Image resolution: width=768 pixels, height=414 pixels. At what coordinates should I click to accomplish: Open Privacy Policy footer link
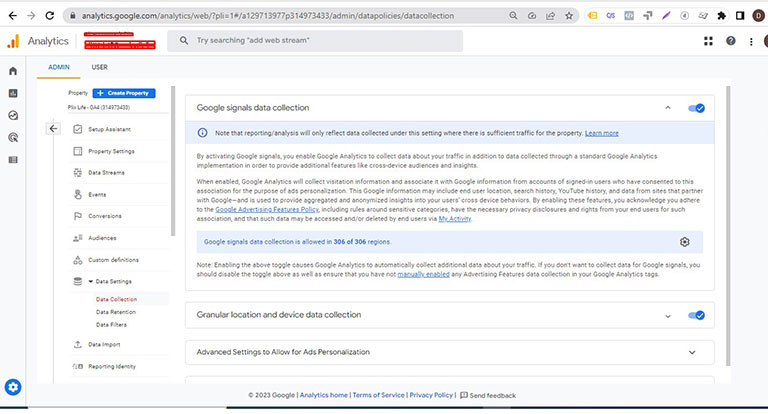(x=431, y=395)
